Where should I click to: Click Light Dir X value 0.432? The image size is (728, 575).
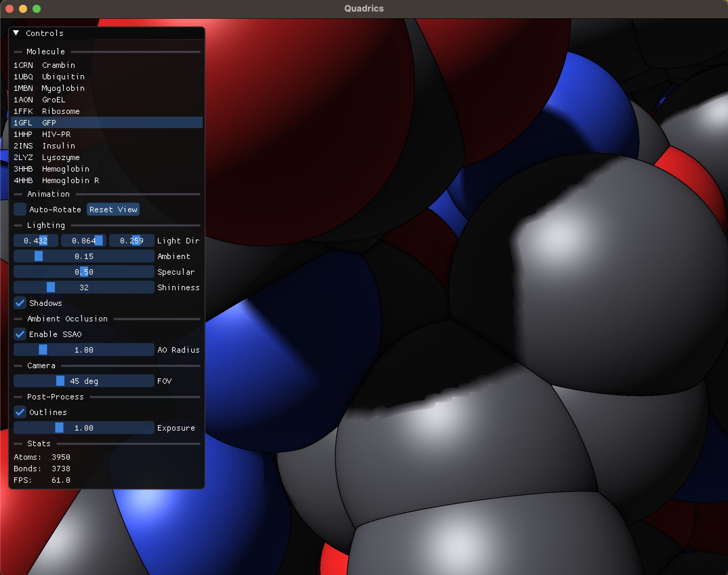point(36,241)
